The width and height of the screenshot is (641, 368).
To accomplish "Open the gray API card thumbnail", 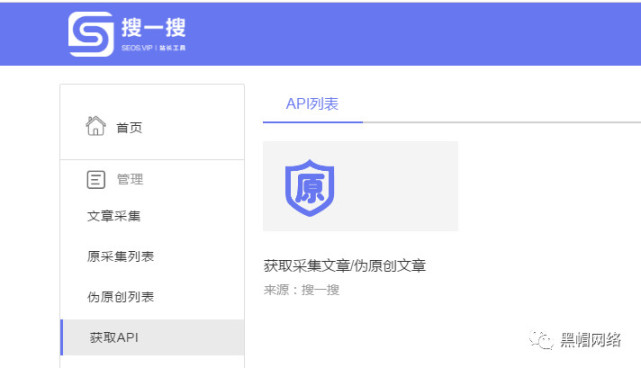I will pyautogui.click(x=360, y=186).
